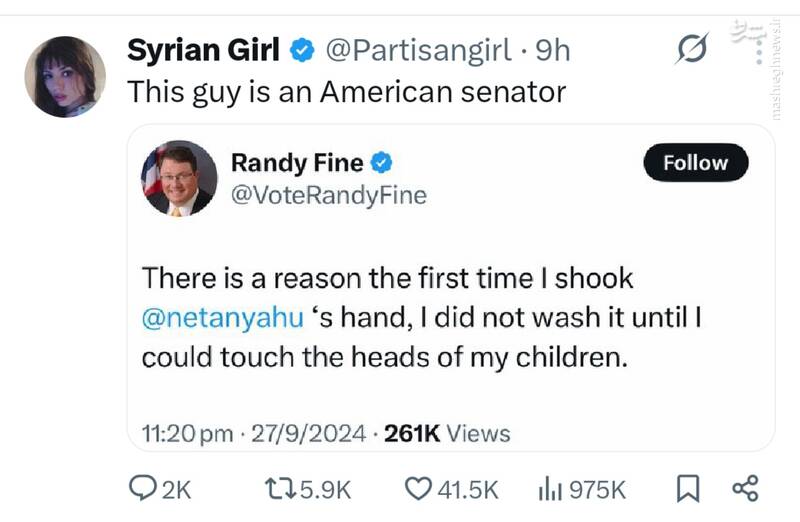Follow Randy Fine
This screenshot has height=522, width=800.
point(695,163)
